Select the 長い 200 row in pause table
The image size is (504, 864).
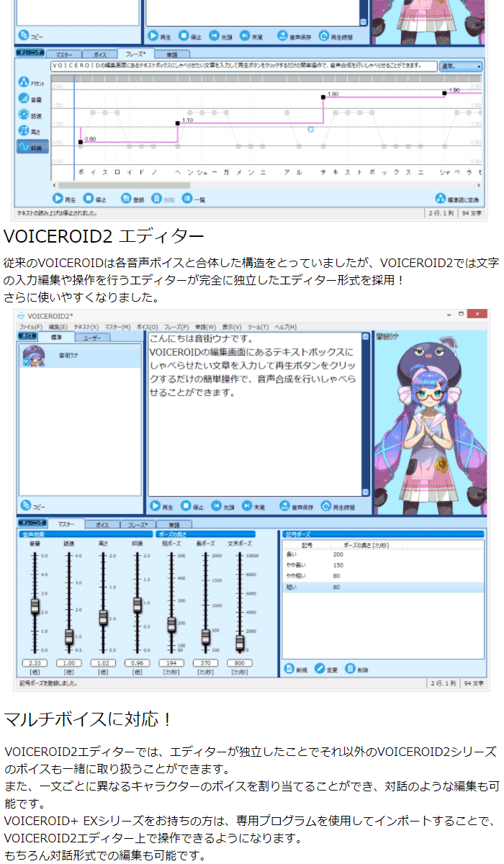[383, 554]
